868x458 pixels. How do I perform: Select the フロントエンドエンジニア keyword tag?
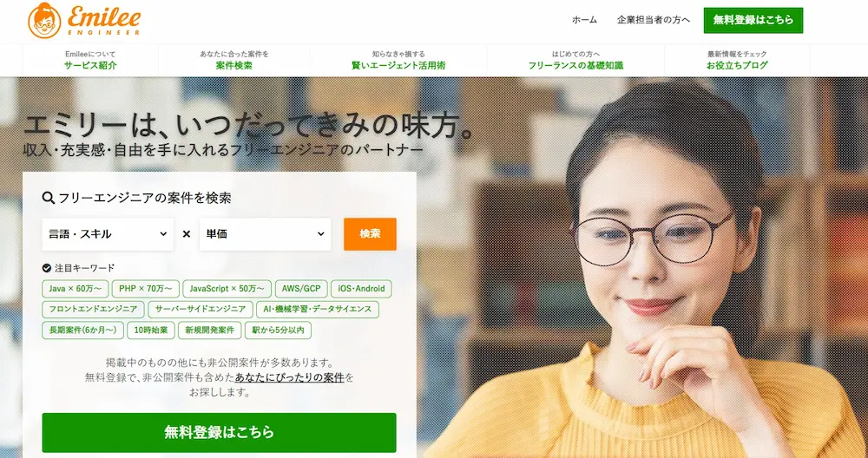click(x=93, y=310)
